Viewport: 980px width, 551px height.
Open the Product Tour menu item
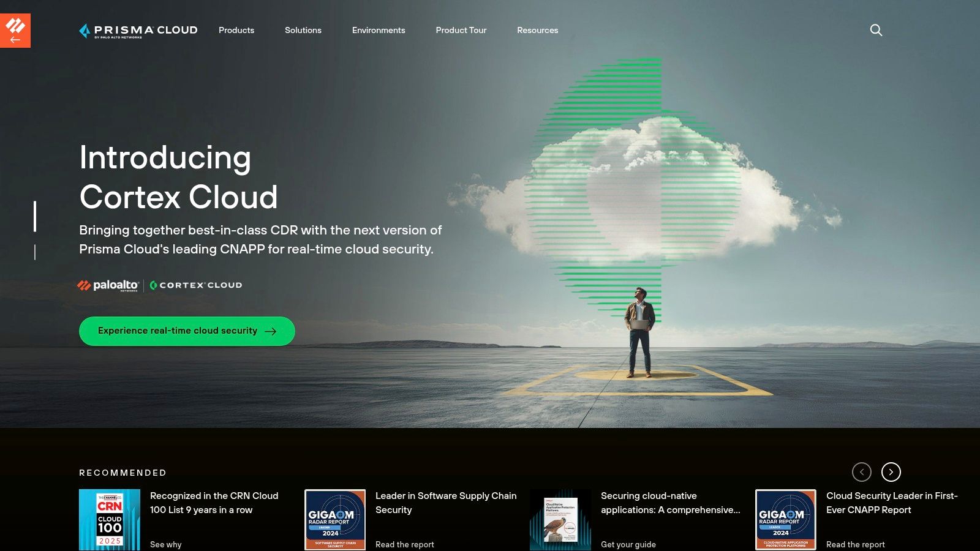click(461, 30)
